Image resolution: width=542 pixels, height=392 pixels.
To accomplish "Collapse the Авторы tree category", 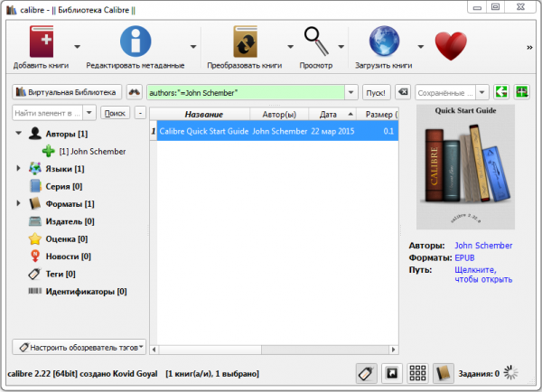I will click(x=19, y=133).
